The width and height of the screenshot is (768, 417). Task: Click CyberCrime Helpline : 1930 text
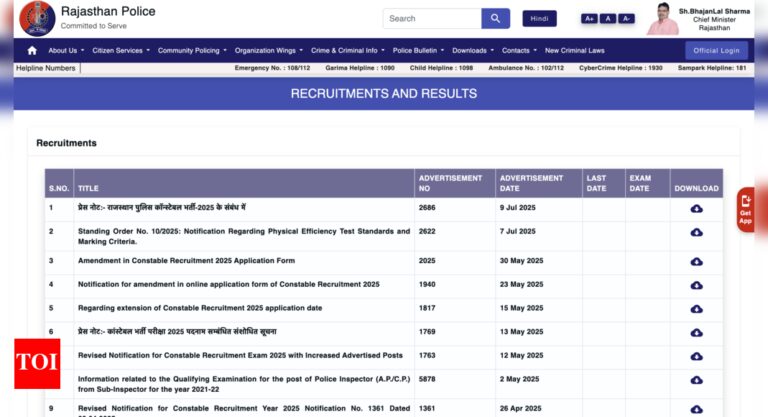621,68
